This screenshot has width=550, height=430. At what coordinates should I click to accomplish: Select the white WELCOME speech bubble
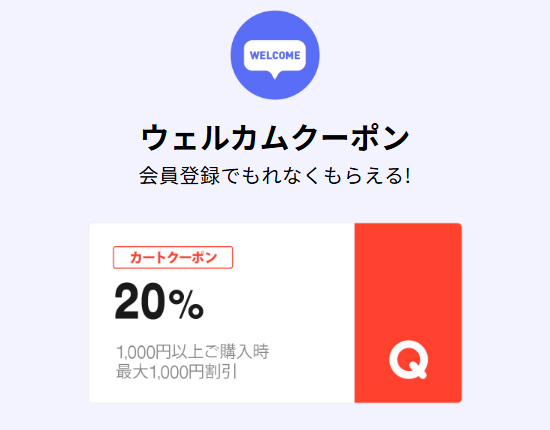pos(275,60)
